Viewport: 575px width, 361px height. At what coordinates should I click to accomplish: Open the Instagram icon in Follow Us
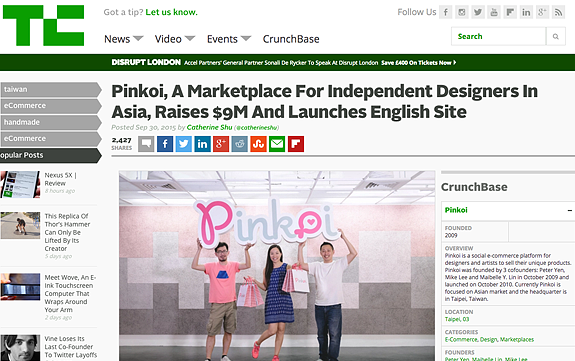click(x=462, y=12)
